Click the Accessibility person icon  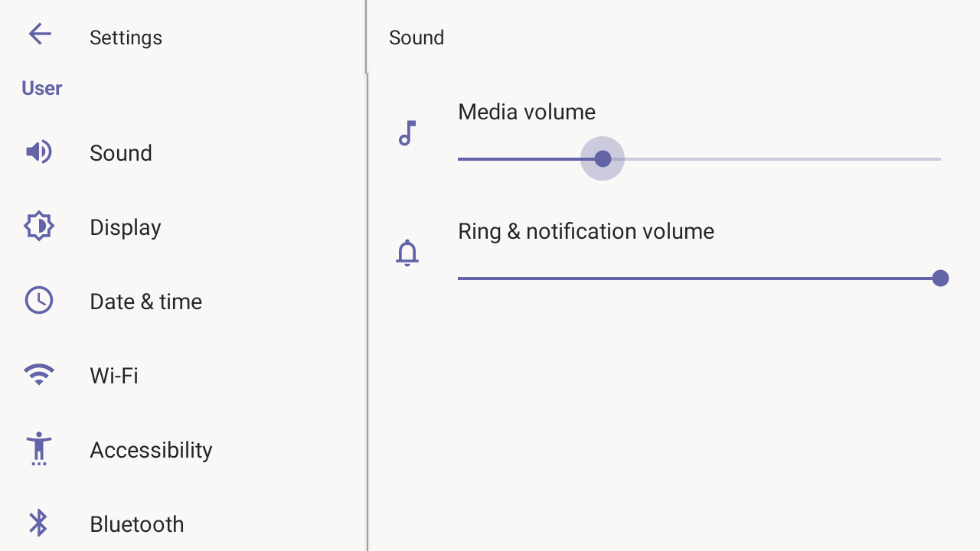click(38, 448)
